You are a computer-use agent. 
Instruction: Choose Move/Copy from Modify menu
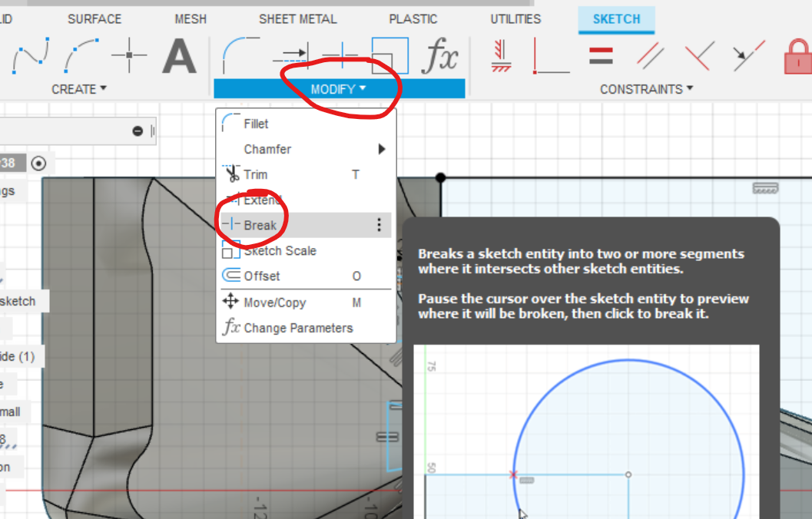(x=306, y=302)
